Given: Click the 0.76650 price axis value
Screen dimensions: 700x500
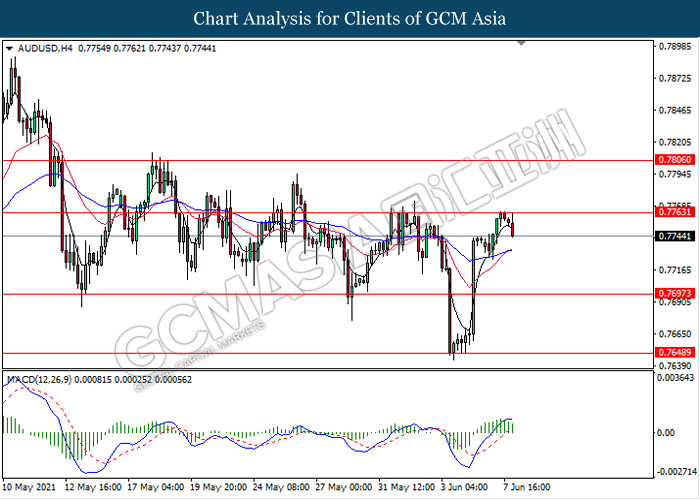Looking at the screenshot, I should 675,333.
